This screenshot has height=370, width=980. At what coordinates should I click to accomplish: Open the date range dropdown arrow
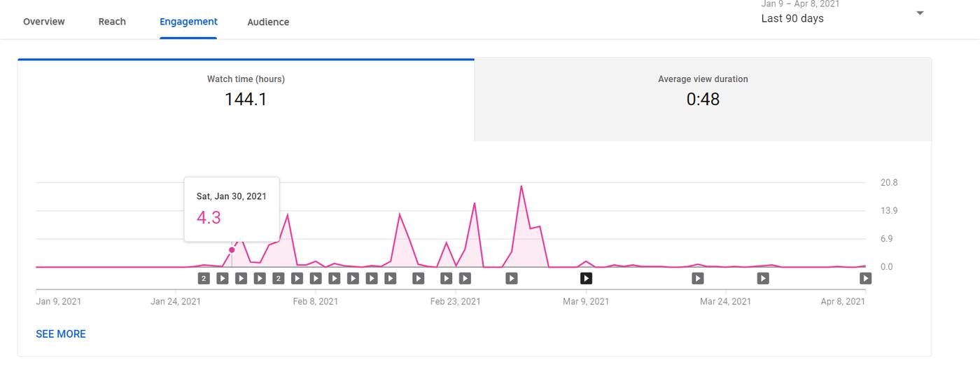coord(920,13)
